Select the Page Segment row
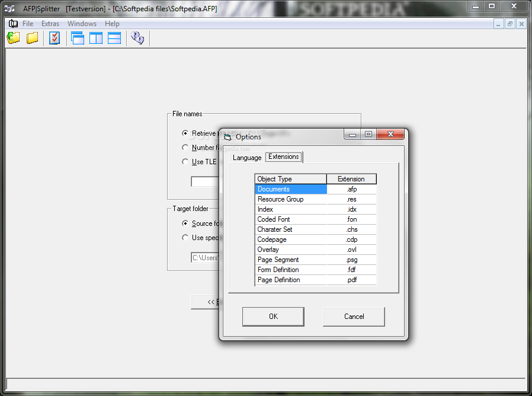Image resolution: width=532 pixels, height=396 pixels. click(291, 260)
